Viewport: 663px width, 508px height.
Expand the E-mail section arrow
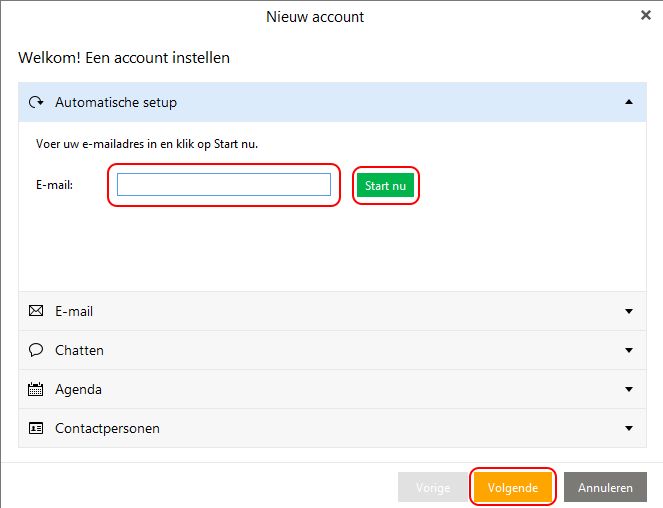[628, 311]
